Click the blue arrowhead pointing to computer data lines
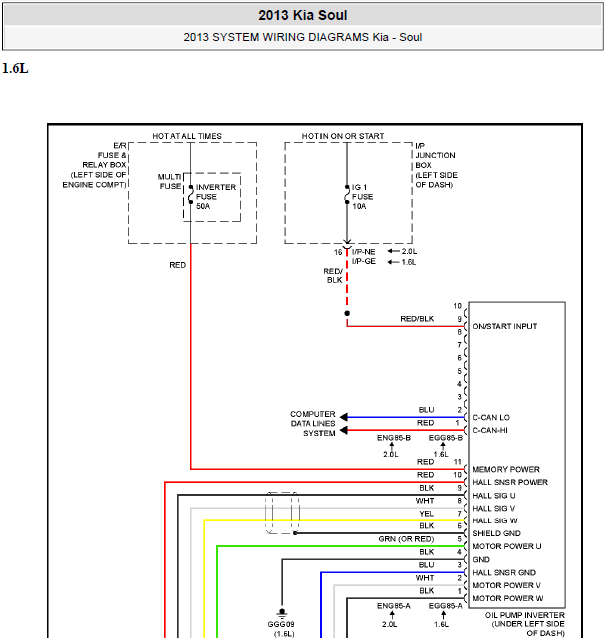Screen dimensions: 604x638 (x=344, y=417)
